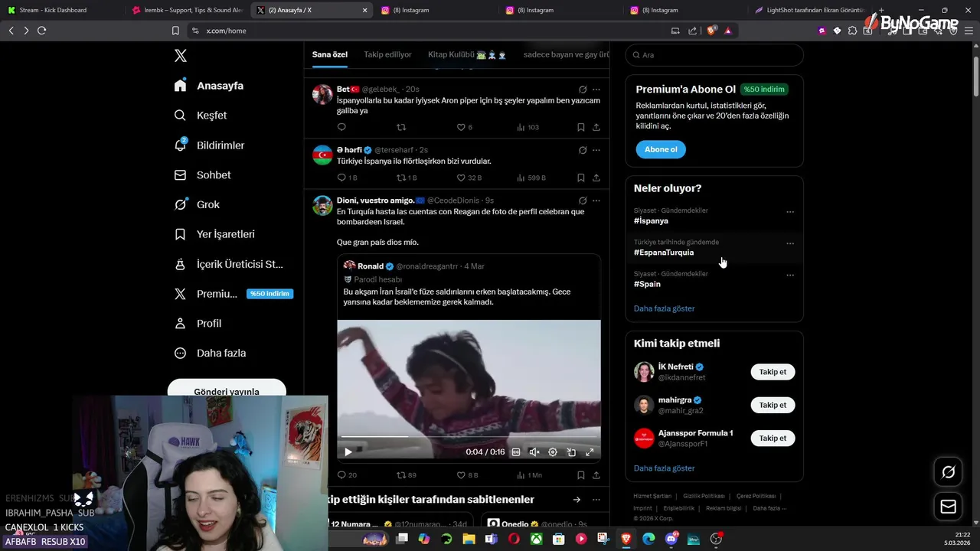Open Keşfet search page

[x=201, y=116]
